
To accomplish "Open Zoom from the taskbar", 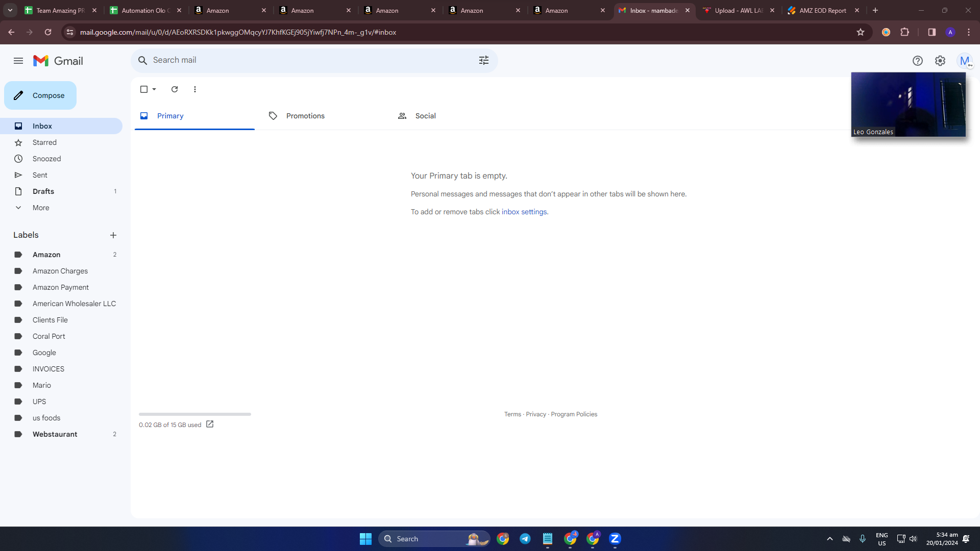I will (x=615, y=539).
